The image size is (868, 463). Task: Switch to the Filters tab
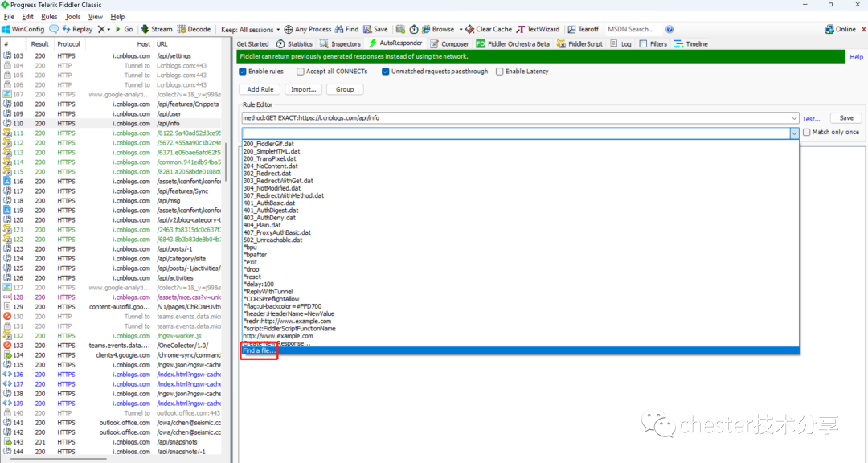click(653, 43)
